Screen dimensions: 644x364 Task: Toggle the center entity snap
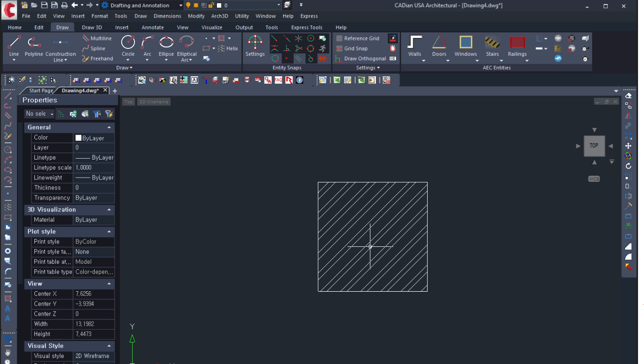(311, 38)
